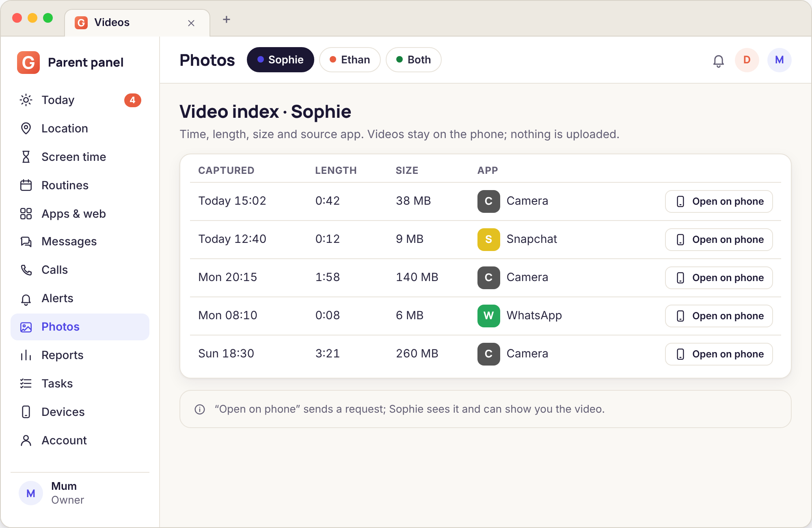Switch to Ethan child filter
The width and height of the screenshot is (812, 528).
coord(350,60)
